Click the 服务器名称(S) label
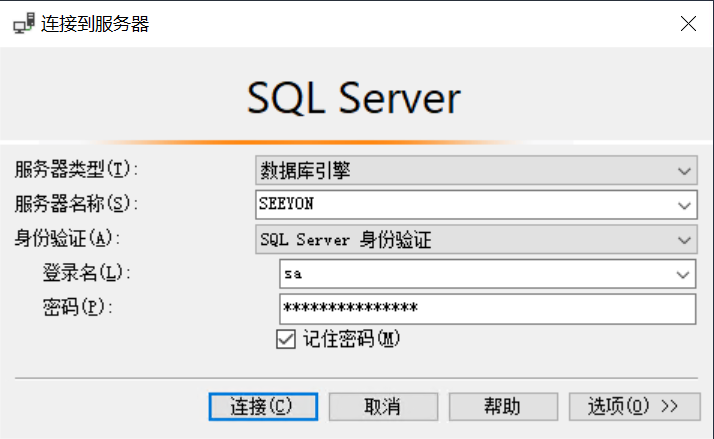Viewport: 714px width, 439px height. coord(74,204)
